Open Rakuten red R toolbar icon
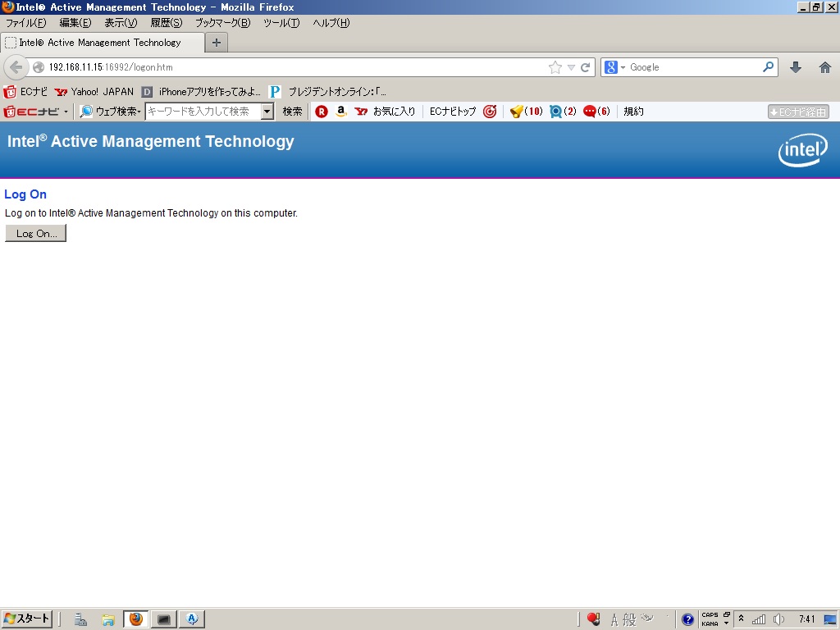 [x=322, y=112]
